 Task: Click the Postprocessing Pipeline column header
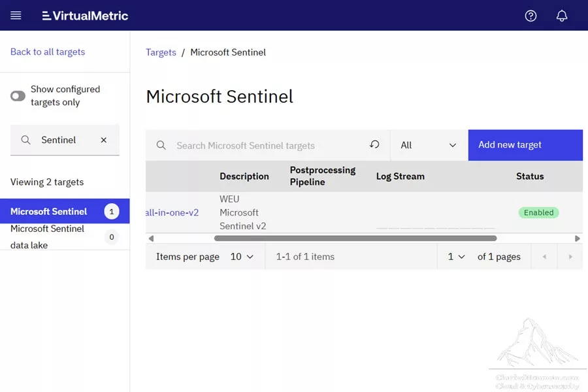(323, 176)
